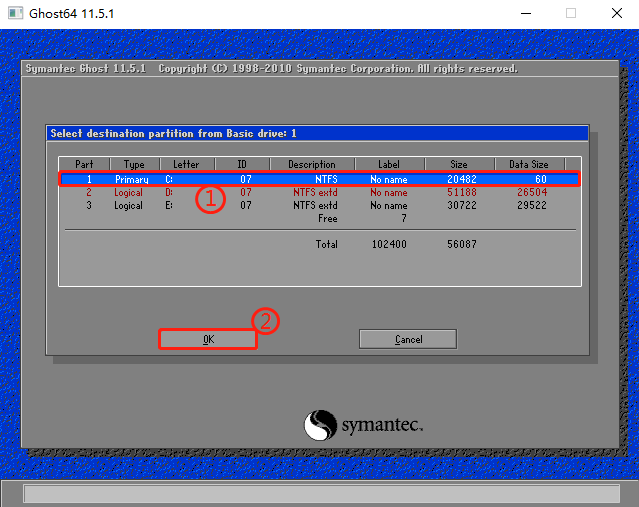Click the Part column header
The image size is (639, 507).
pyautogui.click(x=84, y=164)
